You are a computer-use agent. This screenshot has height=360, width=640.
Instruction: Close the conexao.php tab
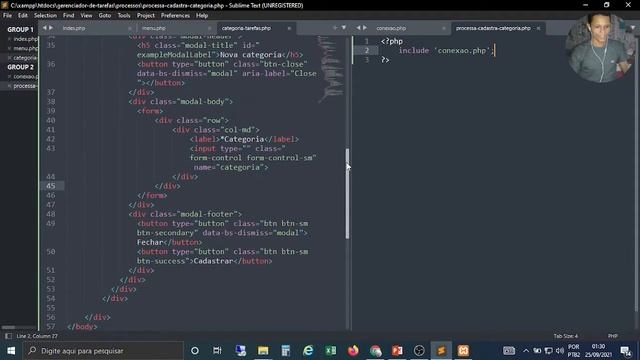click(444, 28)
